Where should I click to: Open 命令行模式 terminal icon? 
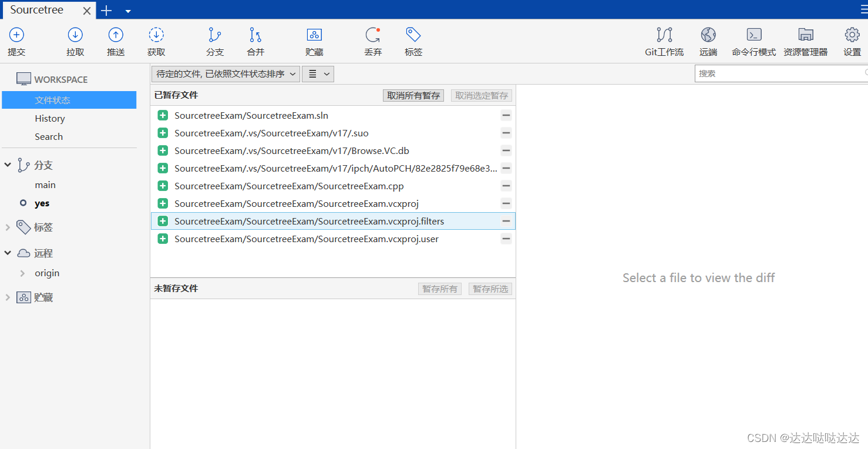tap(754, 35)
